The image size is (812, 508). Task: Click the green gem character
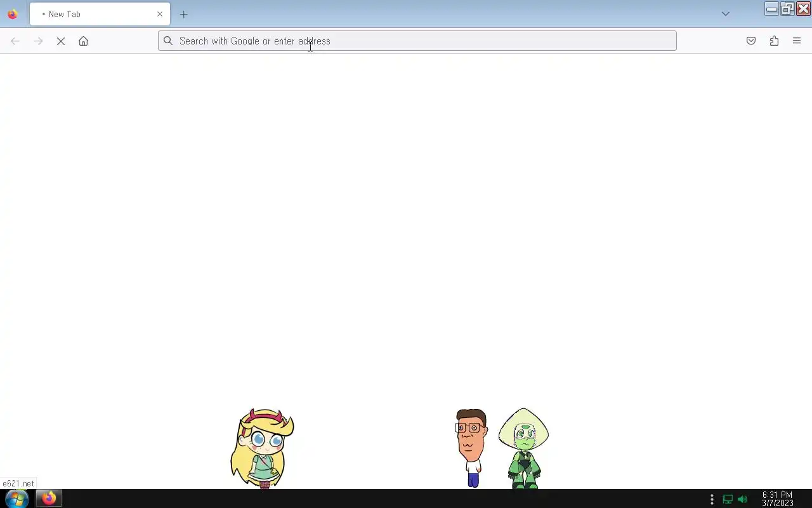[x=523, y=448]
